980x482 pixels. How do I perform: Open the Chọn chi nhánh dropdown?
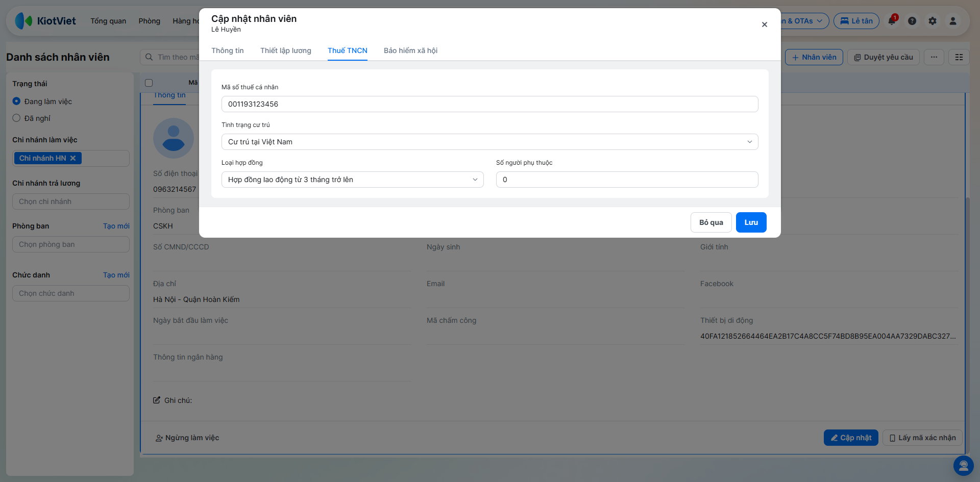point(70,201)
